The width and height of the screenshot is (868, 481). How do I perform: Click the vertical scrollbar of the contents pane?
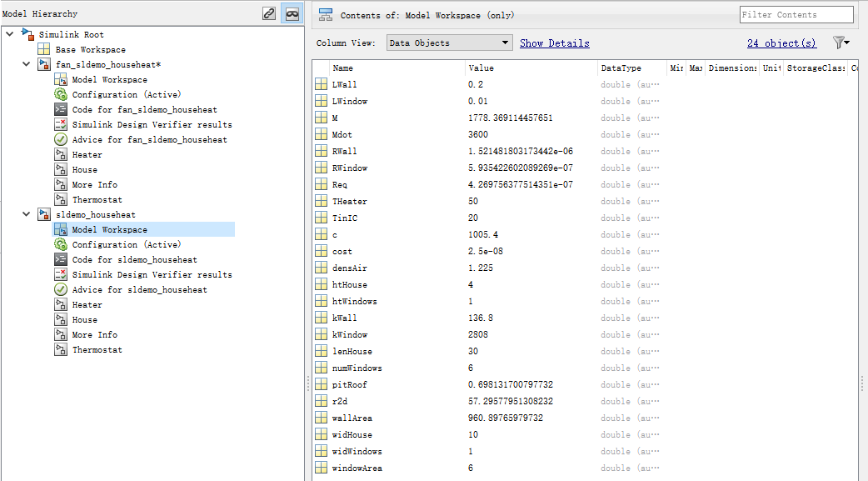[863, 250]
